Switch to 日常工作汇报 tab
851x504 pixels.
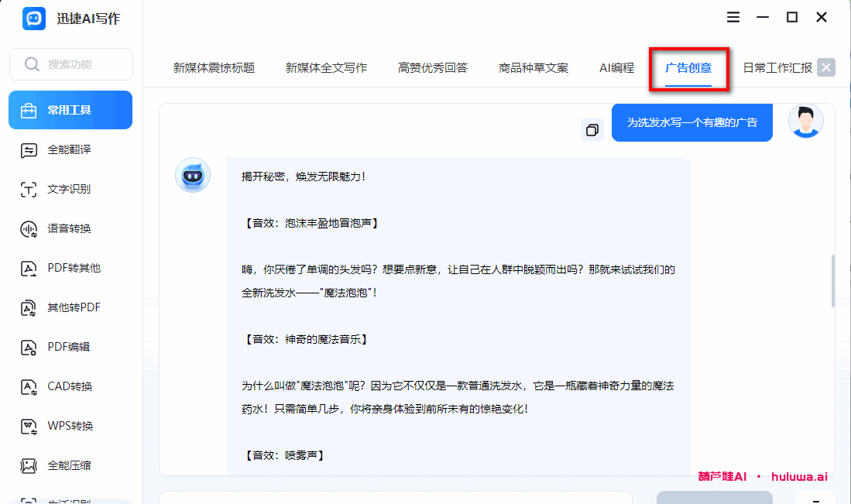pos(777,68)
